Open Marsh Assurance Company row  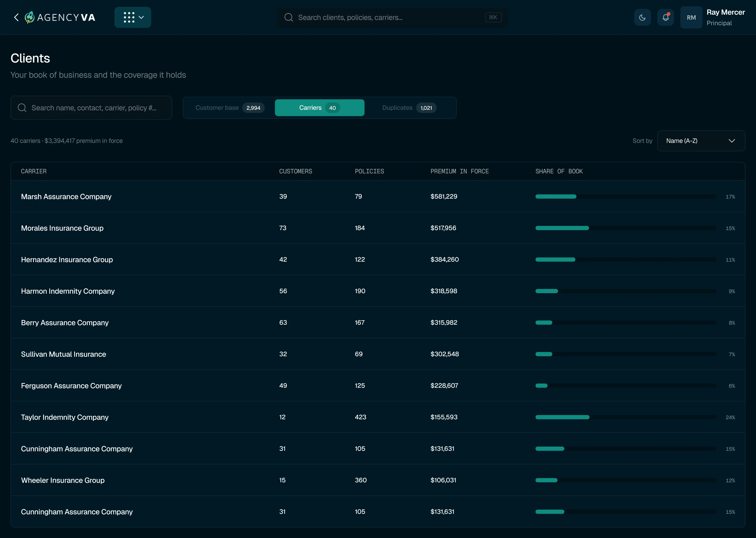(x=378, y=196)
